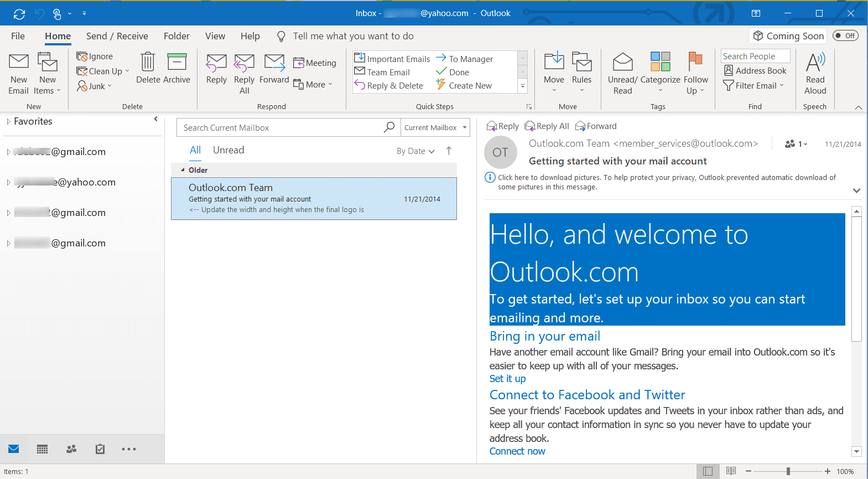Expand the More respond options
The height and width of the screenshot is (479, 868).
tap(313, 85)
